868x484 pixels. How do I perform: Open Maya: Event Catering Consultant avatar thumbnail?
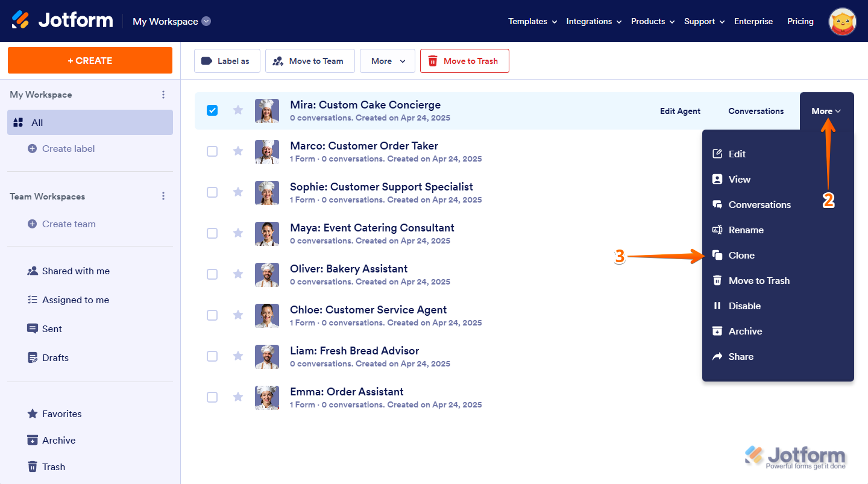267,233
